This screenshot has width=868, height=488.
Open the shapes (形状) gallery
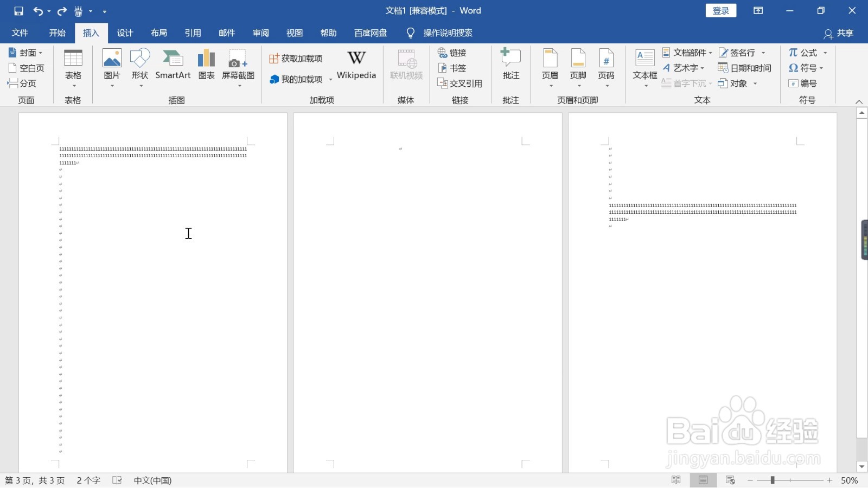(x=140, y=68)
